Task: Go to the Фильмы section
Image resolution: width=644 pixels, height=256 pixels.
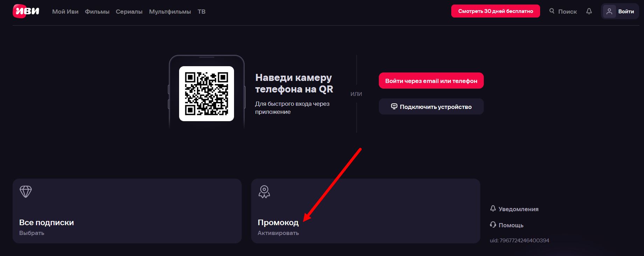Action: 97,12
